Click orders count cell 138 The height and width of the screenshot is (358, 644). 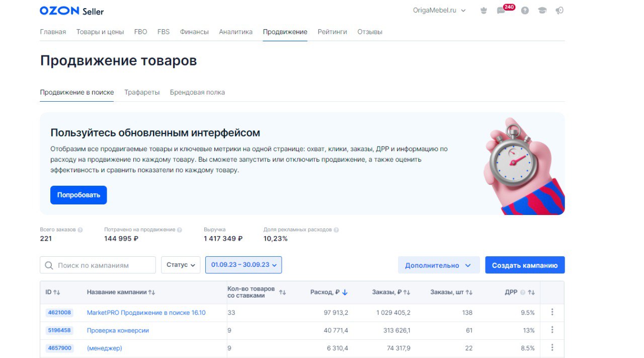pos(467,313)
